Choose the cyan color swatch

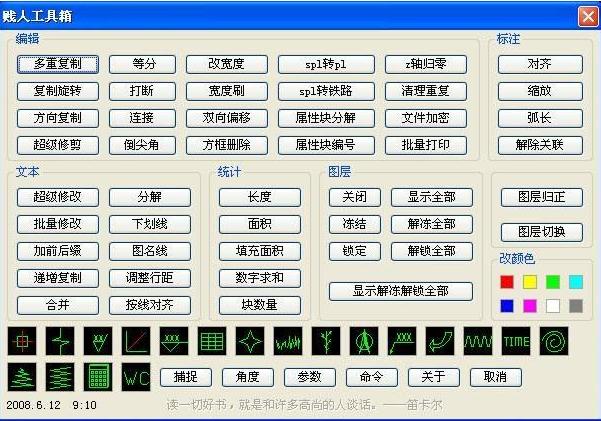pyautogui.click(x=576, y=282)
